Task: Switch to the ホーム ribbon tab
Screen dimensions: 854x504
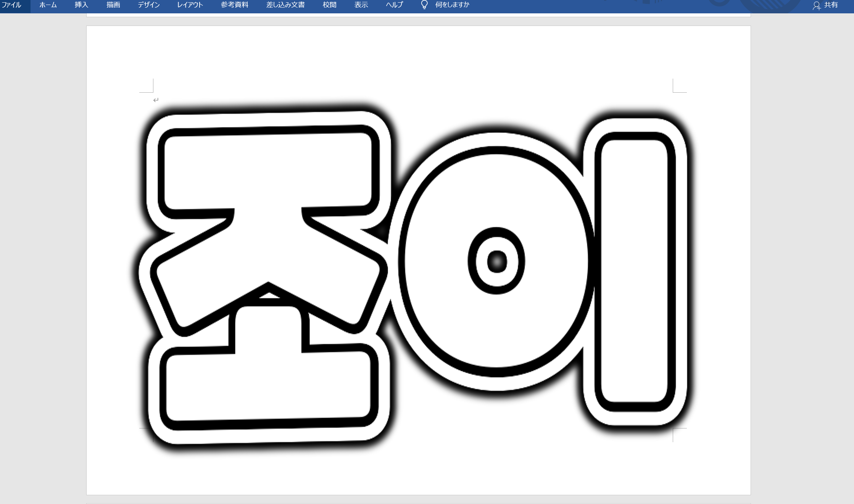Action: tap(48, 5)
